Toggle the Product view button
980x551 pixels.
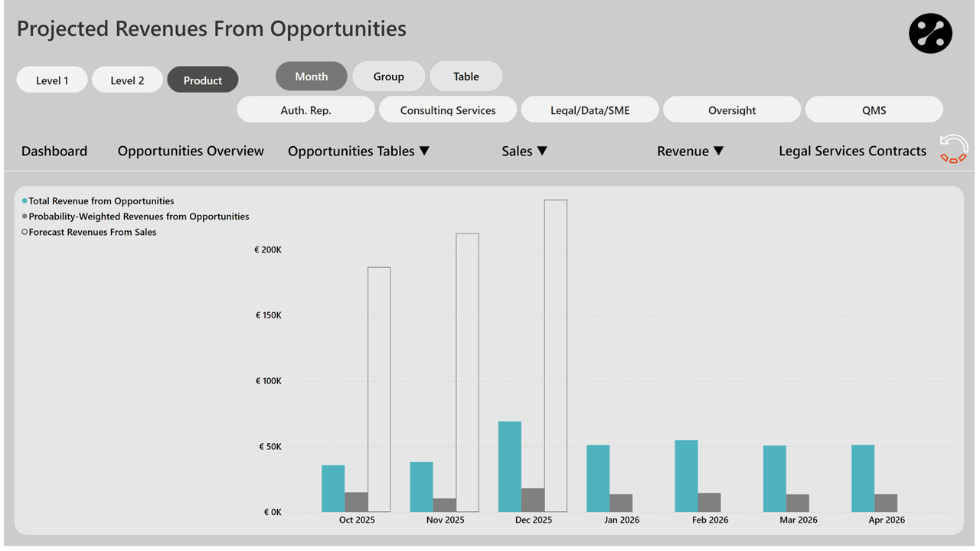(203, 80)
